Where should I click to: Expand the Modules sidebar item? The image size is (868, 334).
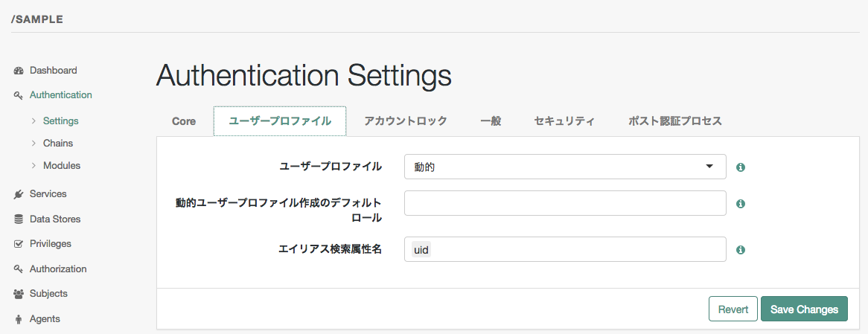(x=61, y=165)
